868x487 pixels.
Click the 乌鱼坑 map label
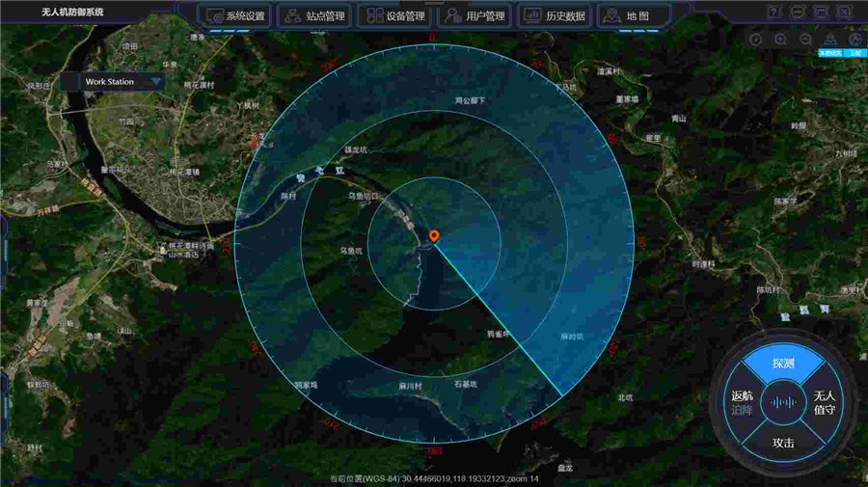tap(351, 251)
